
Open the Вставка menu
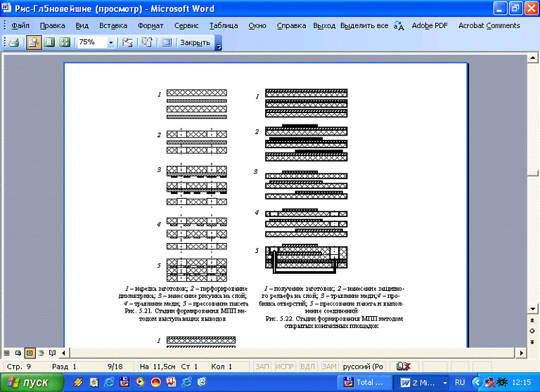113,25
